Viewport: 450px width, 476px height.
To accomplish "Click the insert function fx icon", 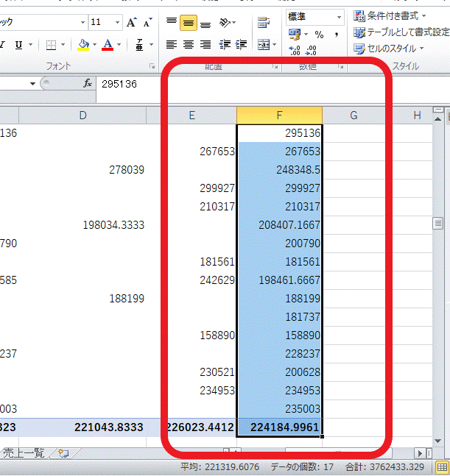I will [88, 84].
